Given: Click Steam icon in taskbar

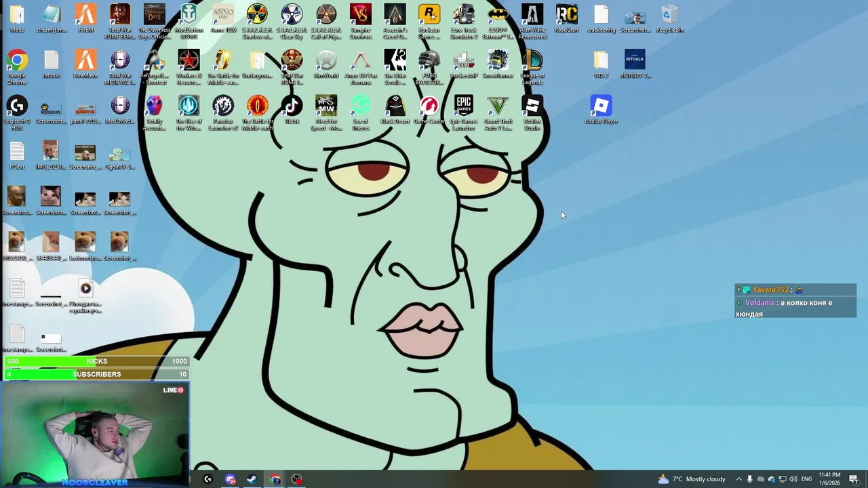Looking at the screenshot, I should click(252, 479).
